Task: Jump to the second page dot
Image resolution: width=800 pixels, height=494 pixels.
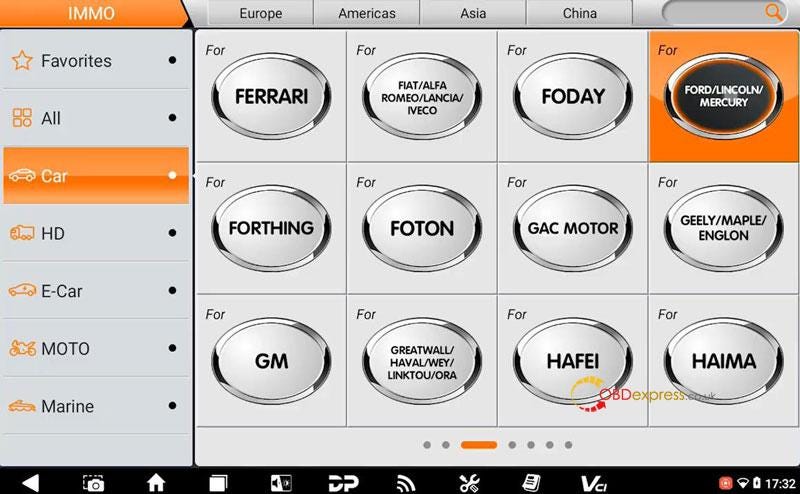Action: 445,445
